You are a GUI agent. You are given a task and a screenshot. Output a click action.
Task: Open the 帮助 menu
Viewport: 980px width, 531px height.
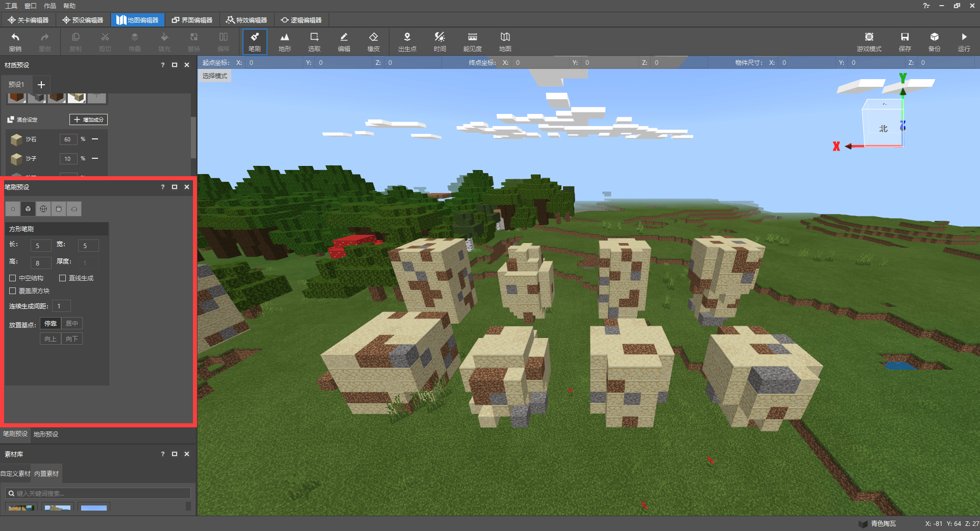[69, 6]
